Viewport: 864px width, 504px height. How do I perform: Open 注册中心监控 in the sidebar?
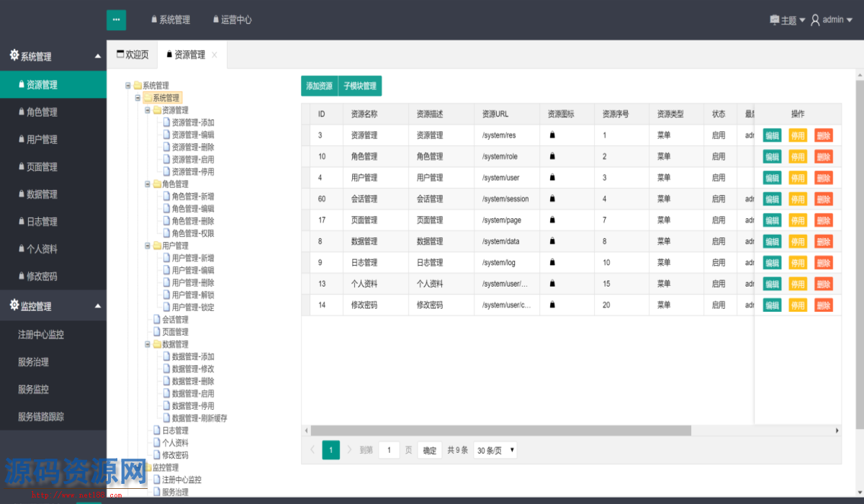point(53,334)
